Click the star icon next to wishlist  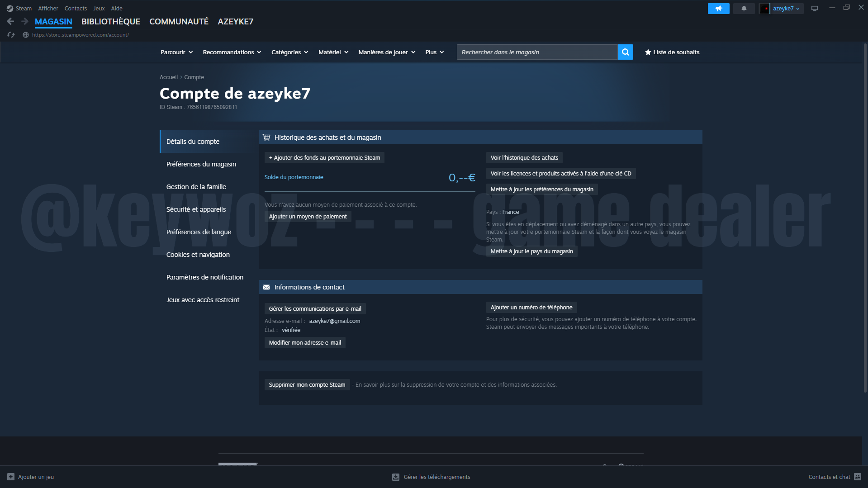[x=648, y=52]
